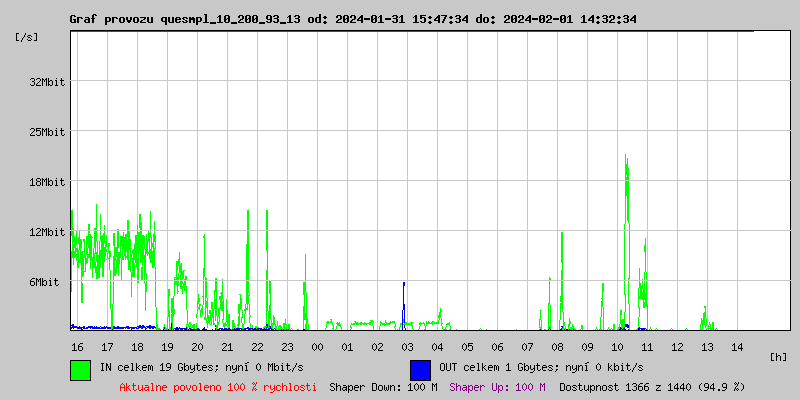The height and width of the screenshot is (400, 800).
Task: Click the hour 10 x-axis label
Action: pos(617,346)
